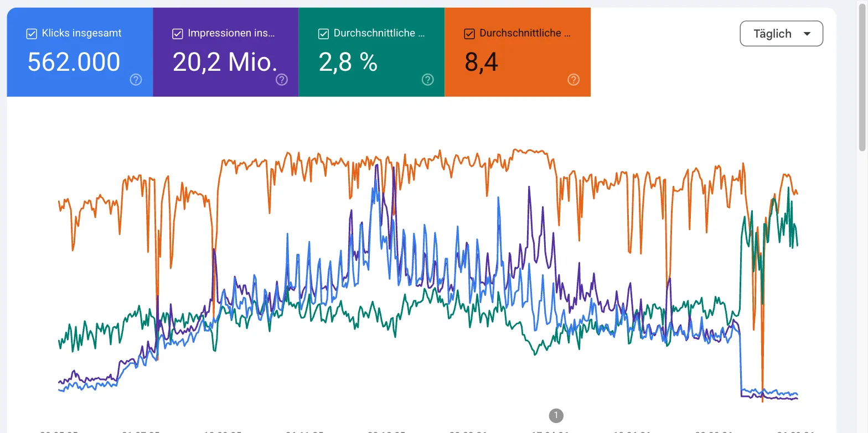Image resolution: width=868 pixels, height=433 pixels.
Task: Uncheck checkbox on green 2,8 % card
Action: pos(323,34)
